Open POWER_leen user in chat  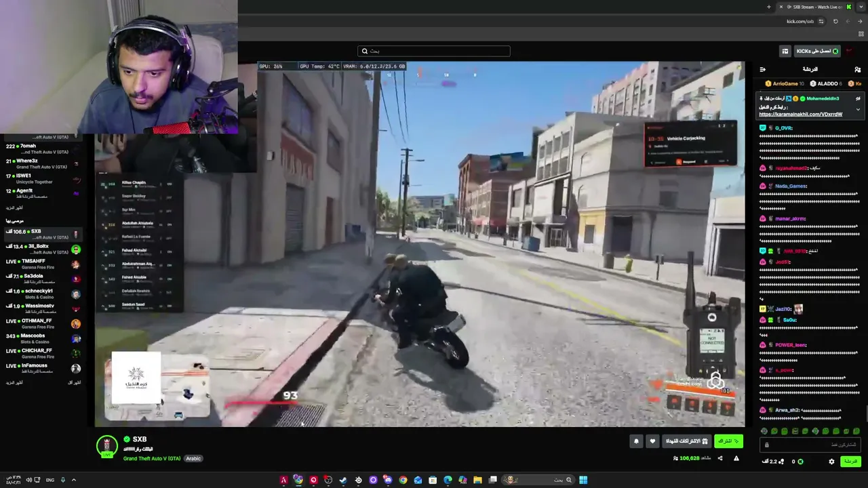pyautogui.click(x=791, y=345)
